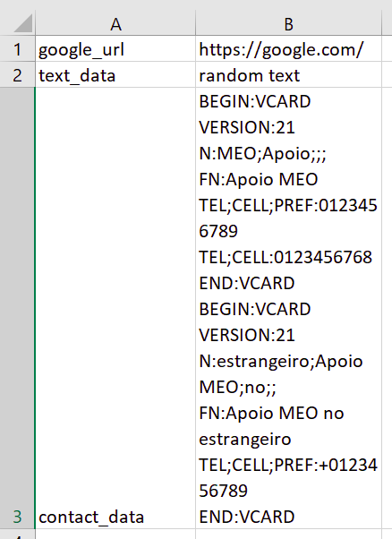The width and height of the screenshot is (392, 539).
Task: Select row 1 header
Action: [x=17, y=49]
